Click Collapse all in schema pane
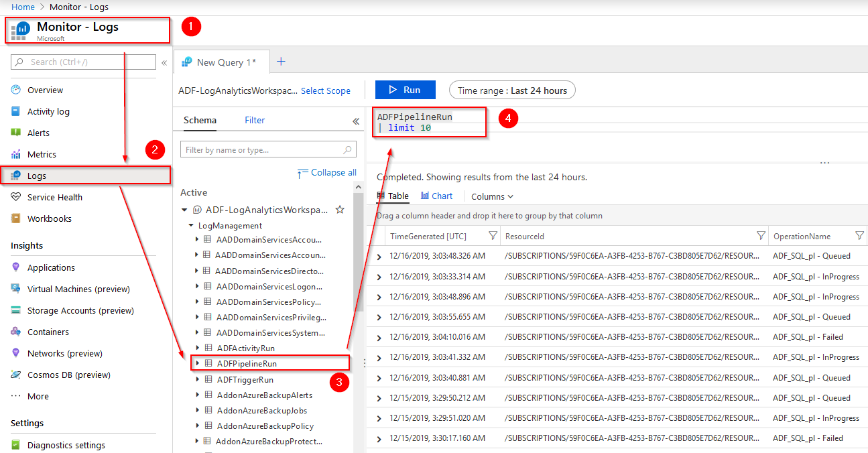The image size is (868, 453). click(326, 172)
